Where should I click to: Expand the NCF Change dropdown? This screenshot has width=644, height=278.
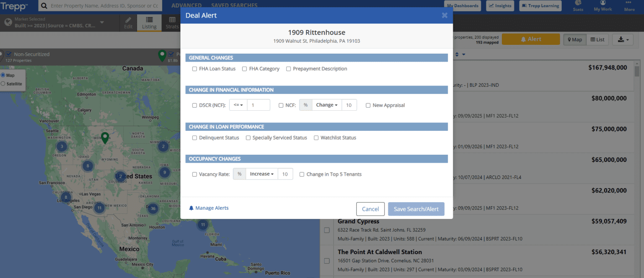pyautogui.click(x=327, y=105)
